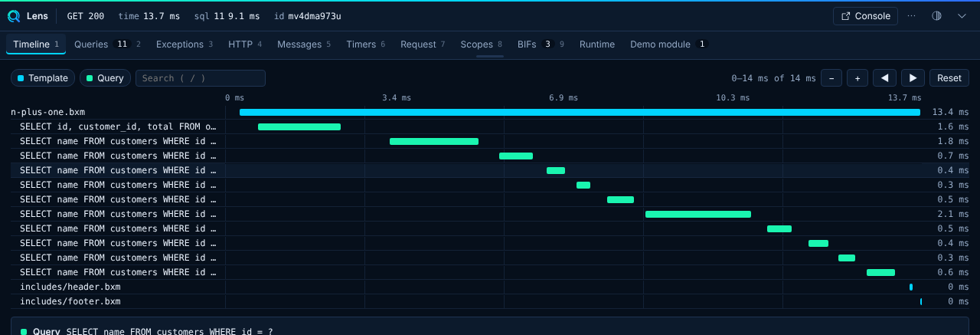Open the HTTP tab
Viewport: 980px width, 335px height.
pos(245,44)
